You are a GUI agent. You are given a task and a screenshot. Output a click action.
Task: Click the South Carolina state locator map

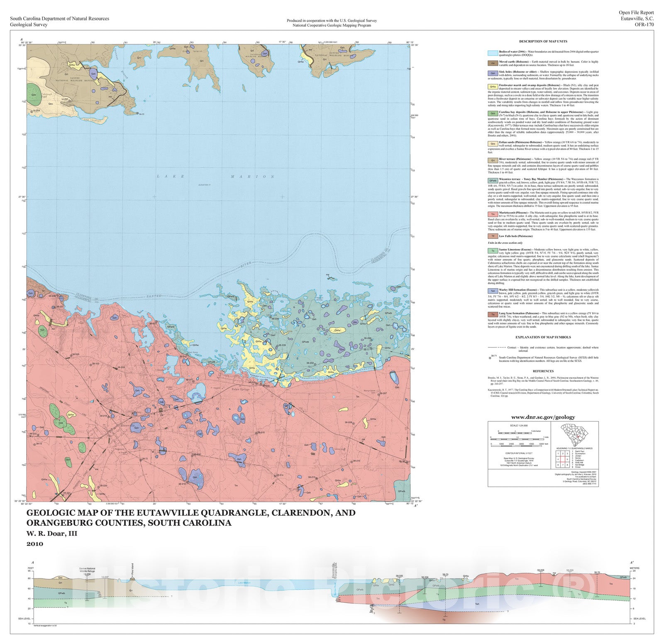click(575, 435)
